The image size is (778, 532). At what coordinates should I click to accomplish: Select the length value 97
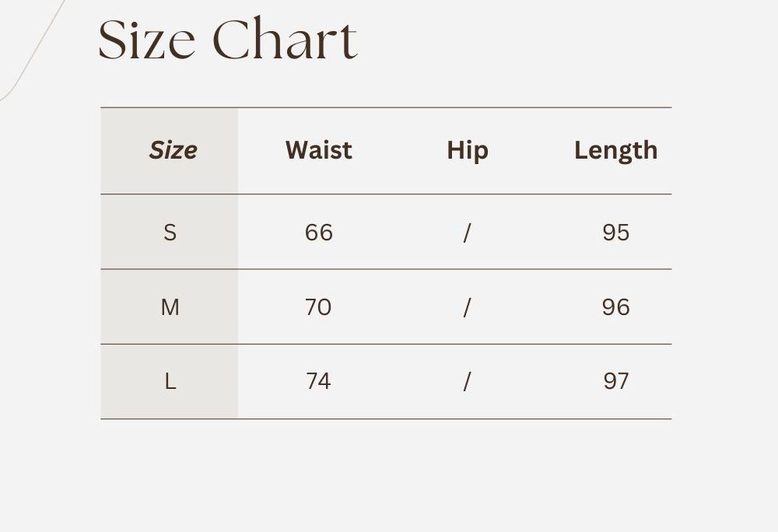click(x=615, y=381)
